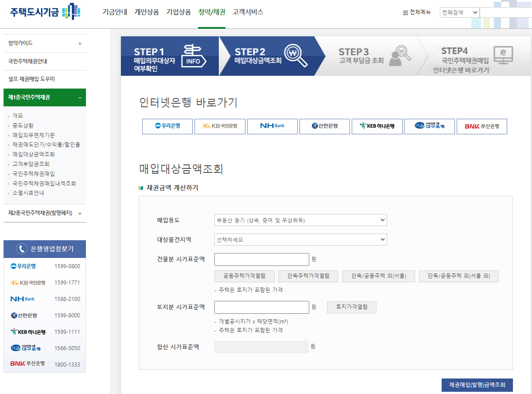
Task: Click the 건물분 시가표준액 input field
Action: [261, 259]
